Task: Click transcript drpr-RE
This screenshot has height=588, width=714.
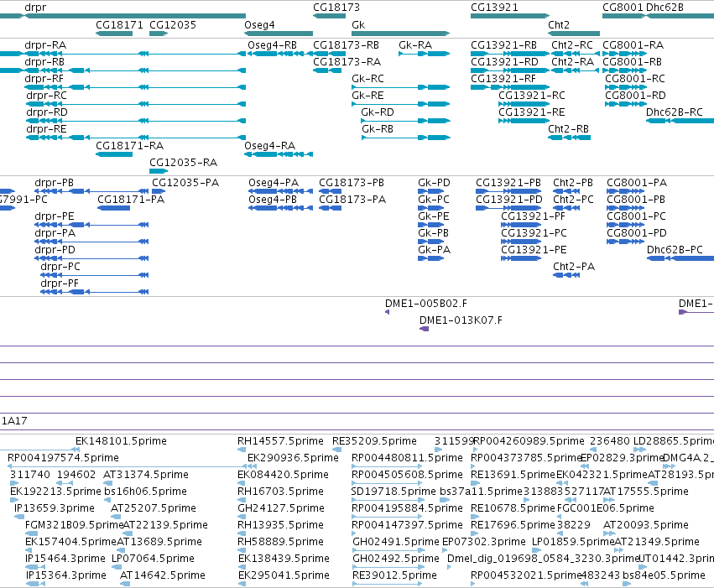Action: point(136,138)
